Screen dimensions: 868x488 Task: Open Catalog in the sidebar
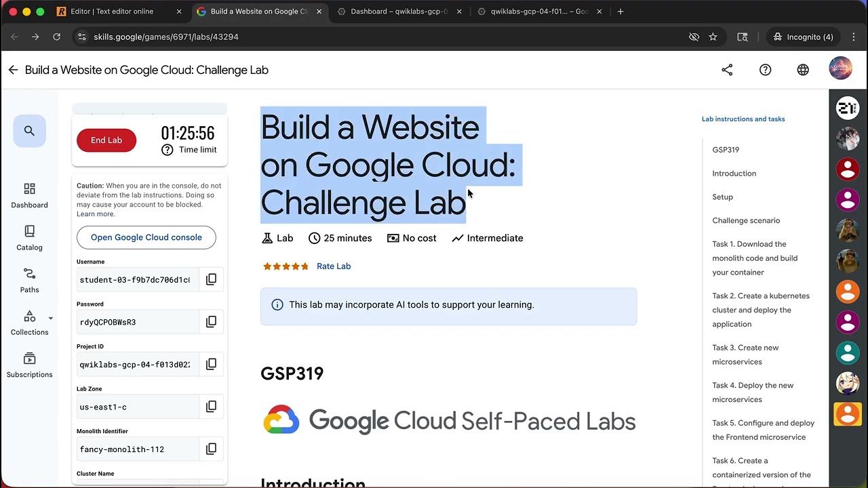[x=29, y=238]
